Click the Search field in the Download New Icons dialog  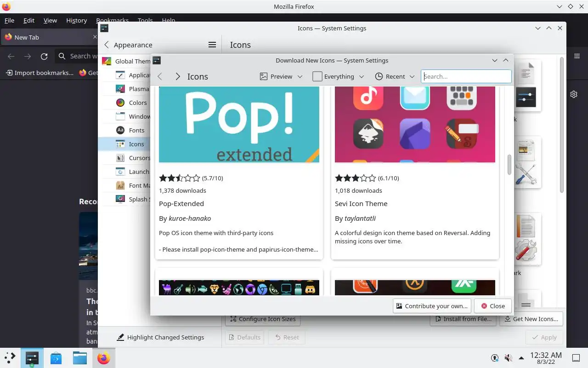466,76
